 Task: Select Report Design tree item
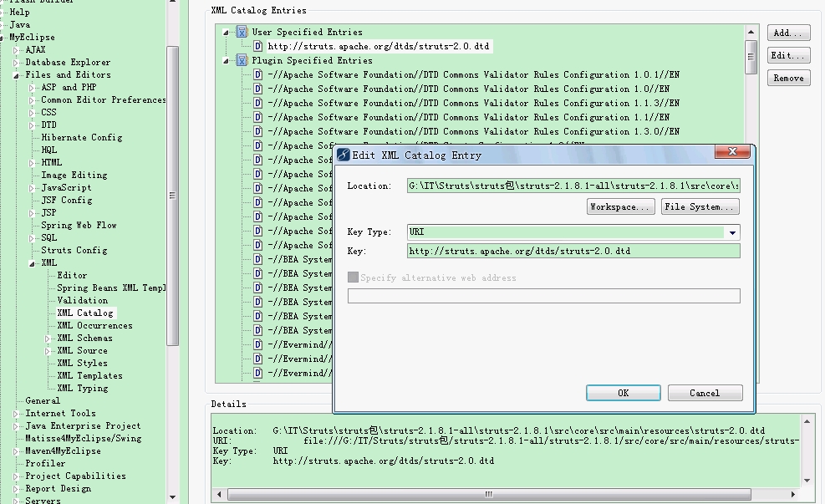(59, 489)
